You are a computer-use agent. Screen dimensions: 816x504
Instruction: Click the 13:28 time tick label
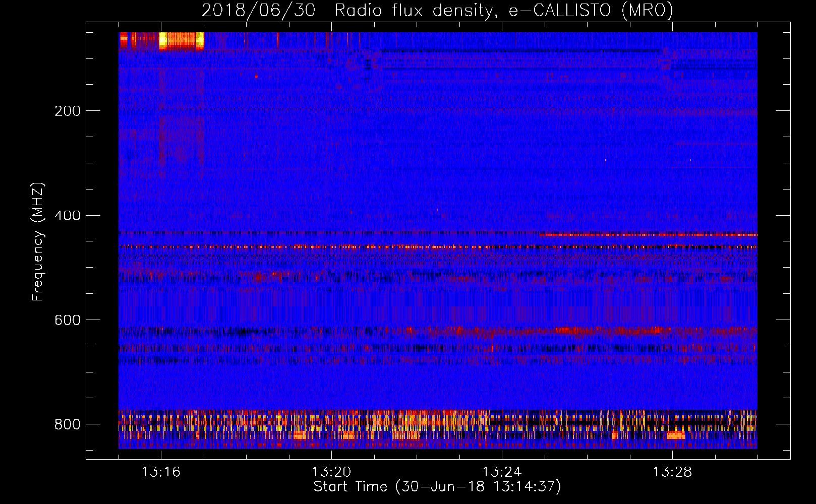[672, 472]
